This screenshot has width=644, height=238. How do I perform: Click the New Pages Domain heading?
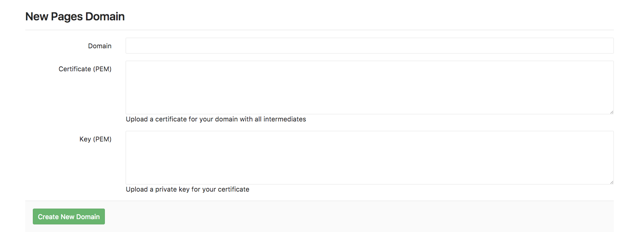[x=74, y=16]
